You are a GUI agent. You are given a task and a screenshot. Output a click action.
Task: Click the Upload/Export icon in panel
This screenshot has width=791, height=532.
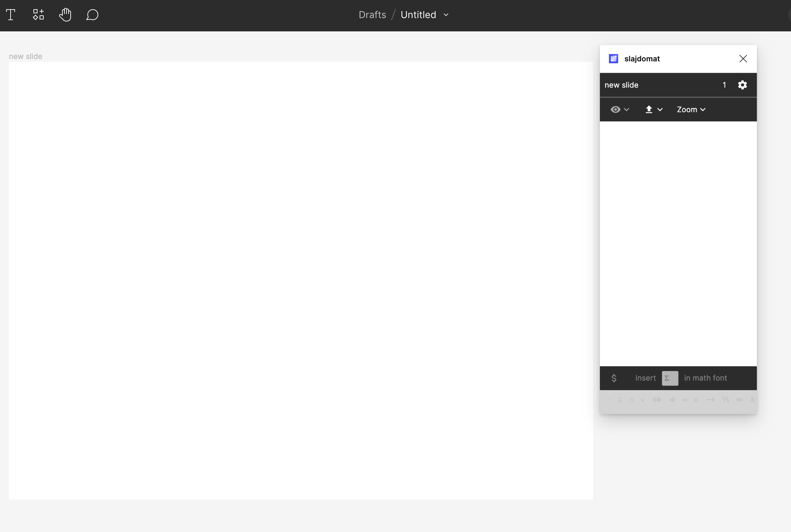point(648,109)
